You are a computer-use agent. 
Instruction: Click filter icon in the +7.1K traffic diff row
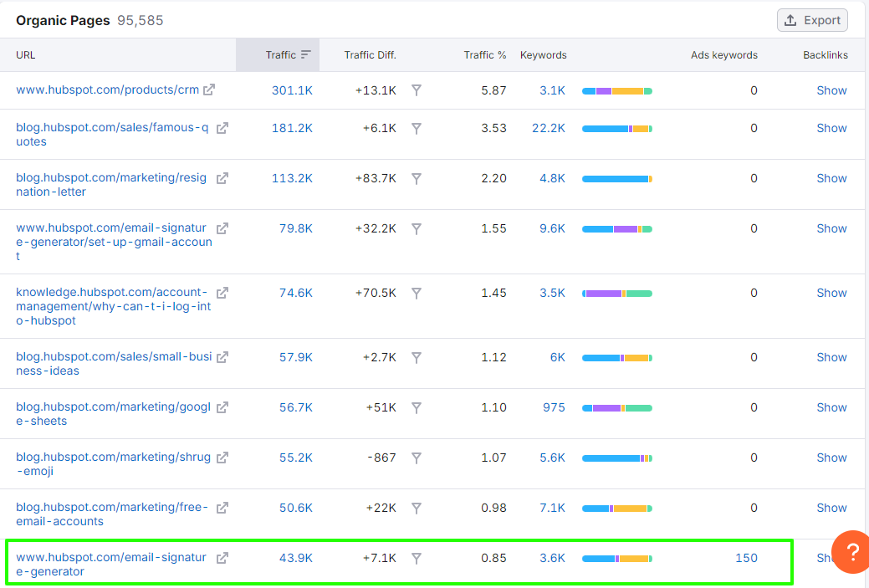[417, 558]
